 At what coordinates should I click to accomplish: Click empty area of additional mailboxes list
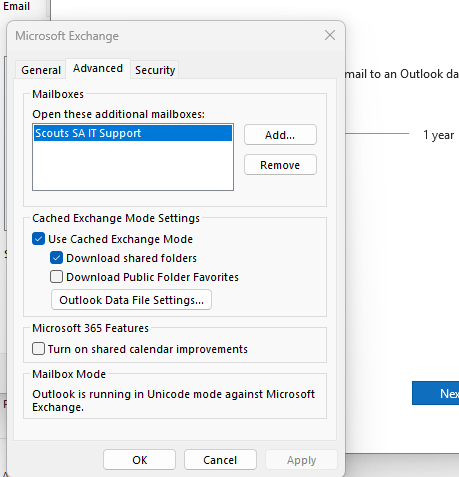tap(133, 165)
